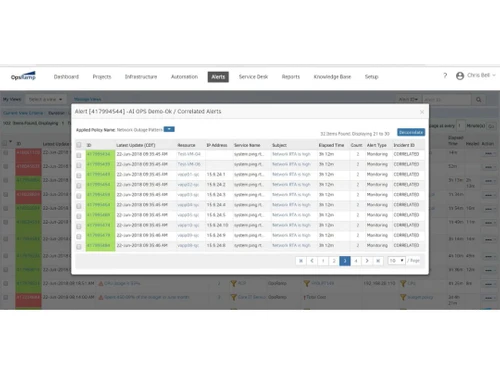Toggle select-all checkbox in dialog table header
Screen dimensions: 500x375
(79, 145)
